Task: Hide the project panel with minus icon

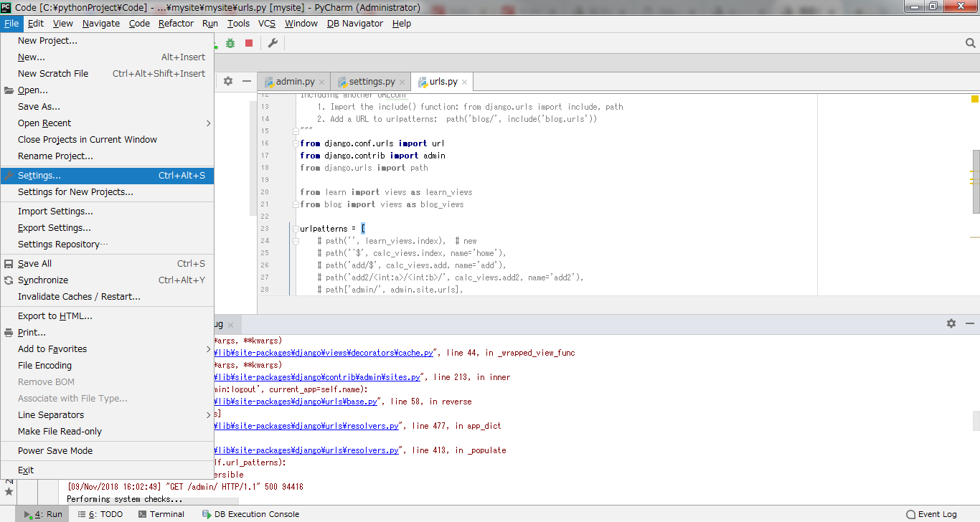Action: (x=246, y=81)
